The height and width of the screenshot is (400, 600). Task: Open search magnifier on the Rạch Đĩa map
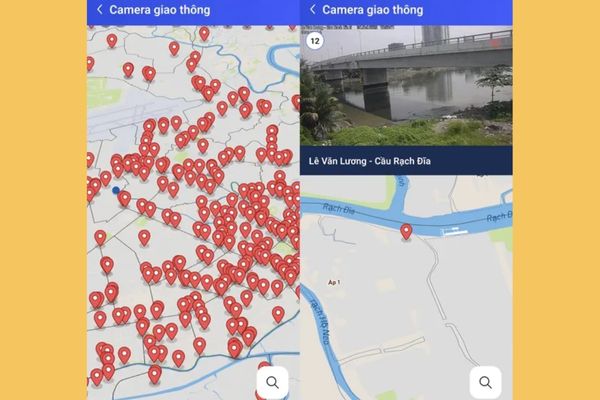(x=485, y=382)
